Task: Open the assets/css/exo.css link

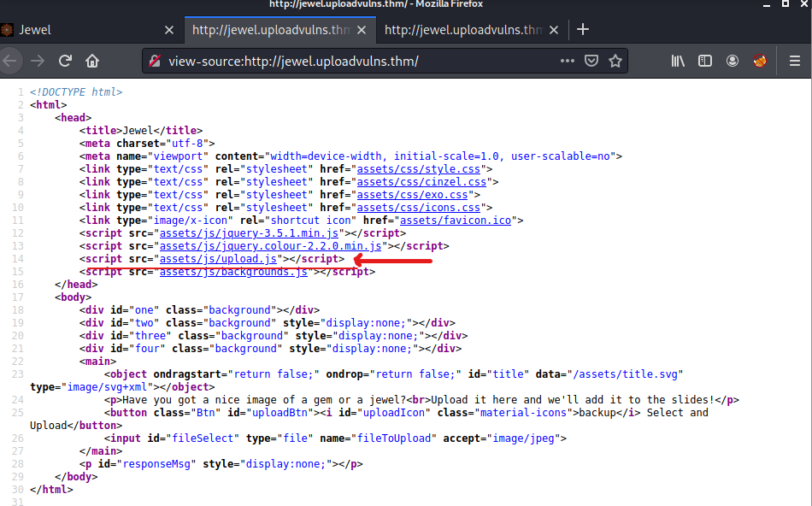Action: click(412, 195)
